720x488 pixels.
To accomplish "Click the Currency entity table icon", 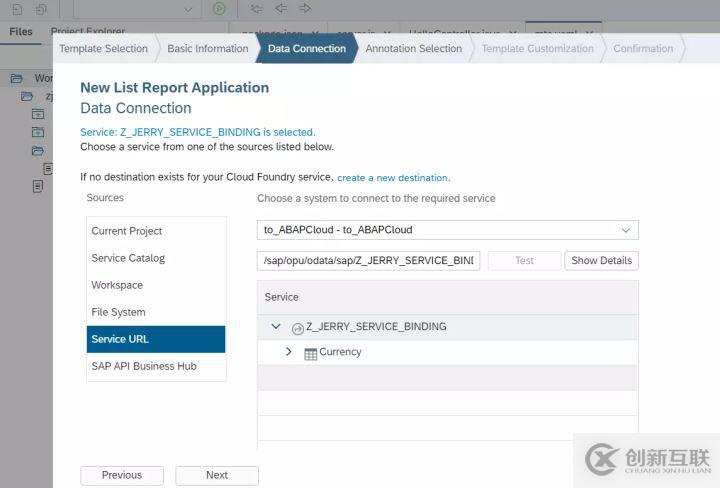I will [x=311, y=354].
